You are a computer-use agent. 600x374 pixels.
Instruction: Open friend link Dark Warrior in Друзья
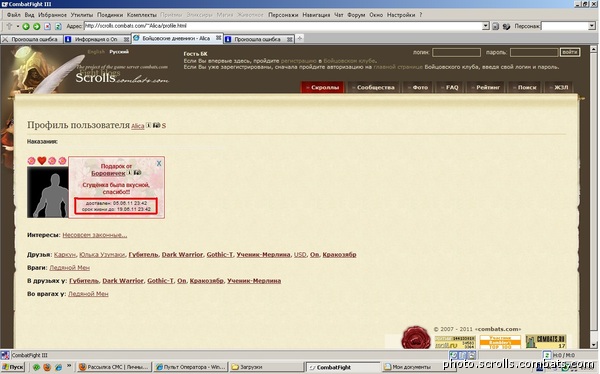(x=182, y=255)
